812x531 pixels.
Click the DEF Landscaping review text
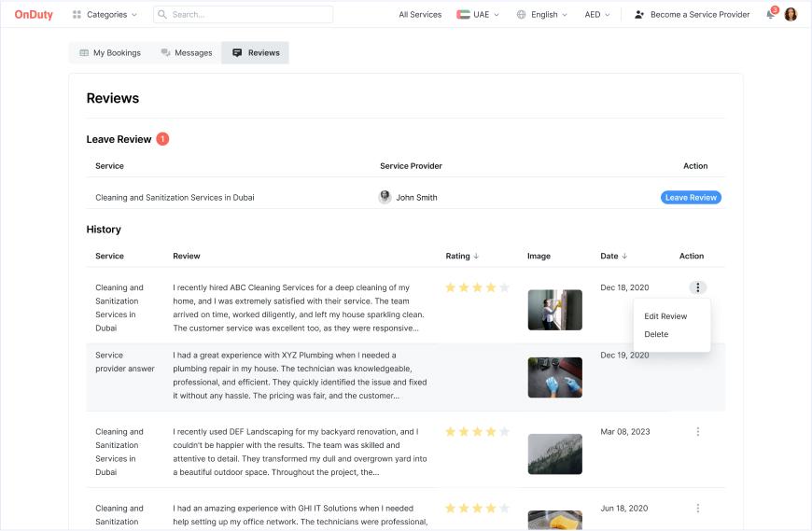[300, 452]
